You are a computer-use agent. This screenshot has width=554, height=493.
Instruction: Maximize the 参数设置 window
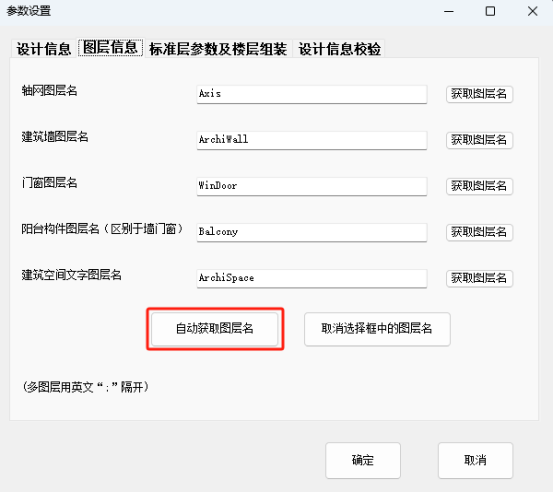[x=490, y=11]
